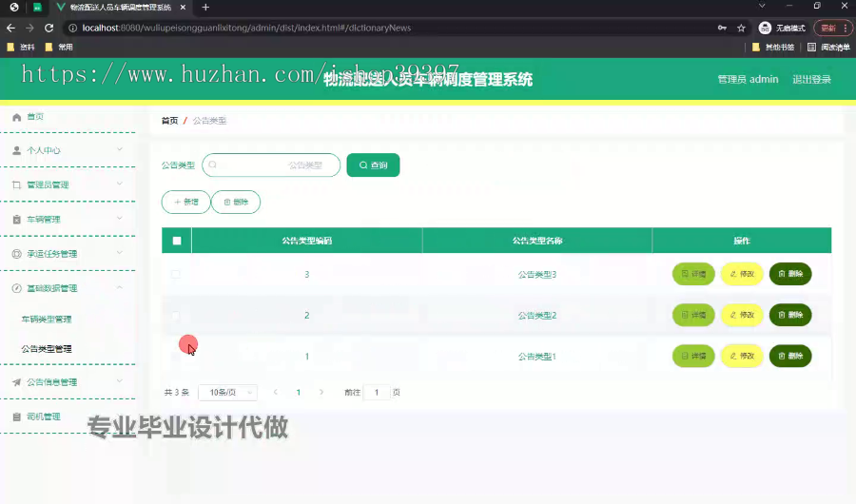The image size is (856, 504).
Task: Open new browser tab
Action: pyautogui.click(x=205, y=7)
